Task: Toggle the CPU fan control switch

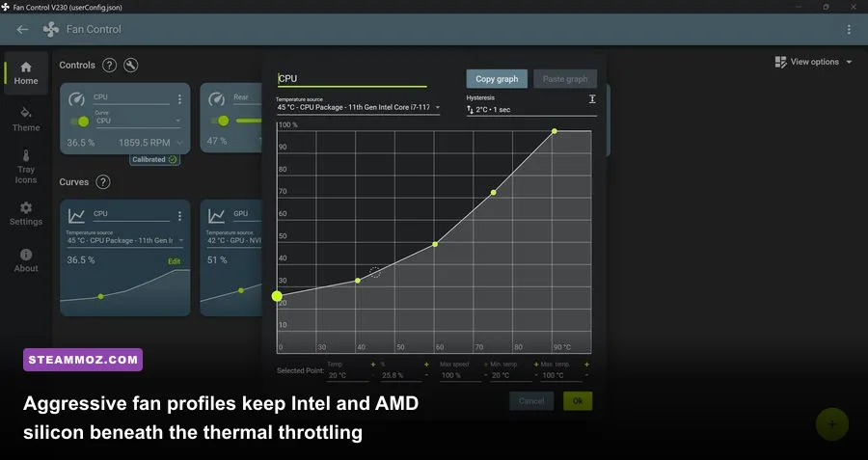Action: pyautogui.click(x=80, y=122)
